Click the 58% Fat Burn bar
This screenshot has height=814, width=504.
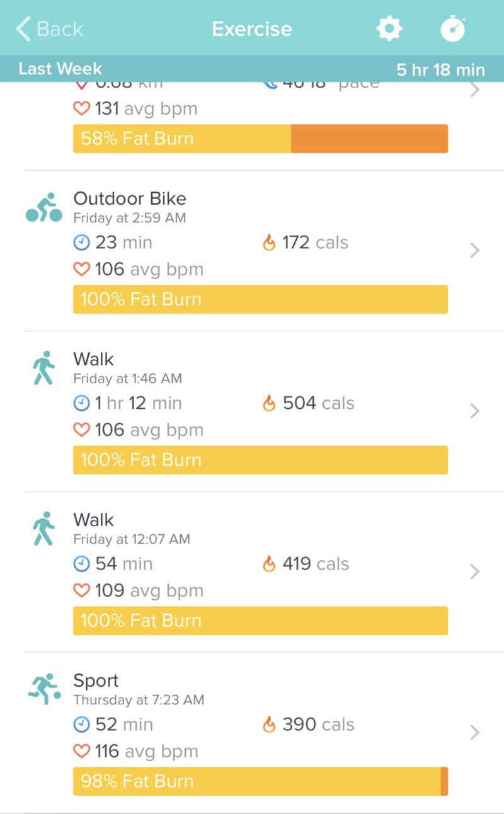[x=260, y=139]
